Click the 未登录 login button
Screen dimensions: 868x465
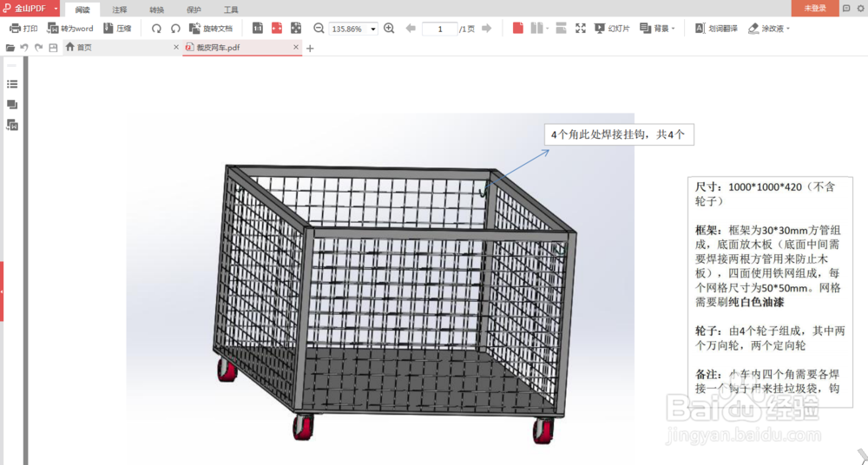(x=815, y=9)
